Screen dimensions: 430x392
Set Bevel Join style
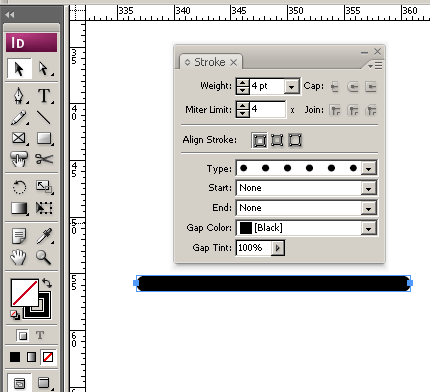pos(371,110)
